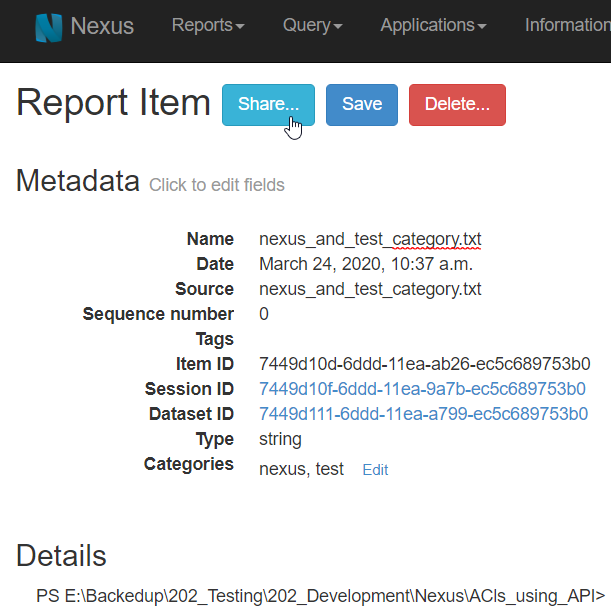Edit the Sequence number value 0
611x609 pixels.
pyautogui.click(x=264, y=314)
